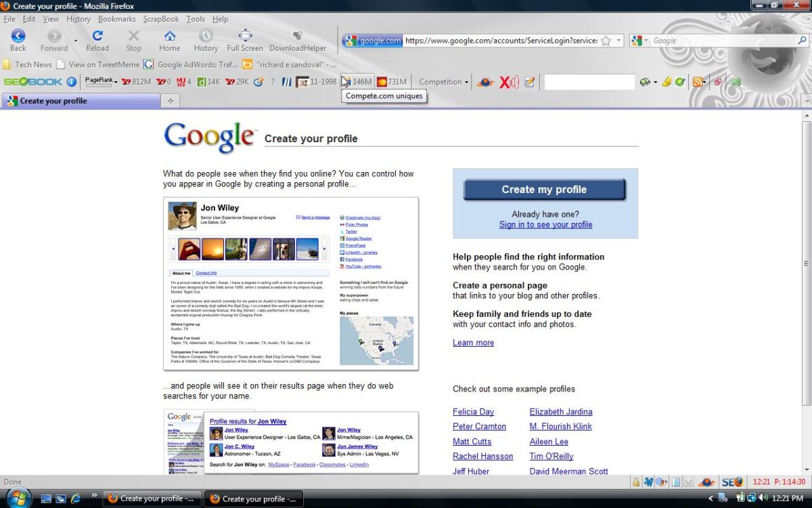Click the Home toolbar icon

click(x=170, y=40)
